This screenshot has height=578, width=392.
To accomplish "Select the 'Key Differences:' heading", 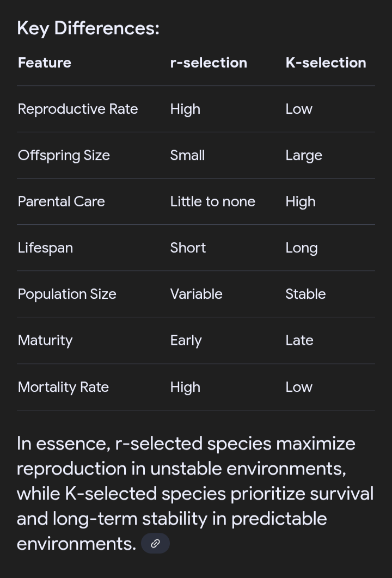I will coord(88,28).
